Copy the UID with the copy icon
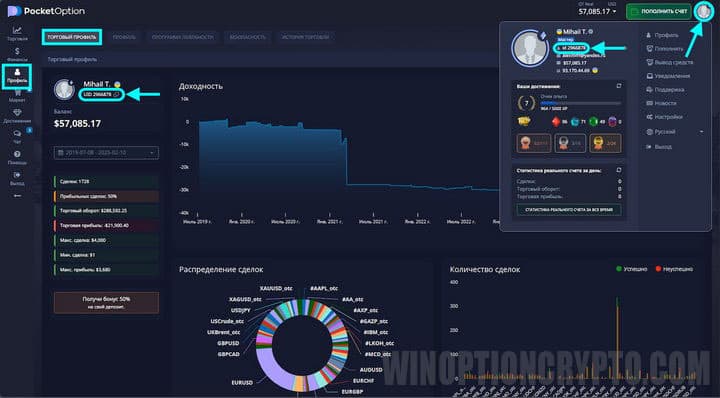 pos(116,95)
